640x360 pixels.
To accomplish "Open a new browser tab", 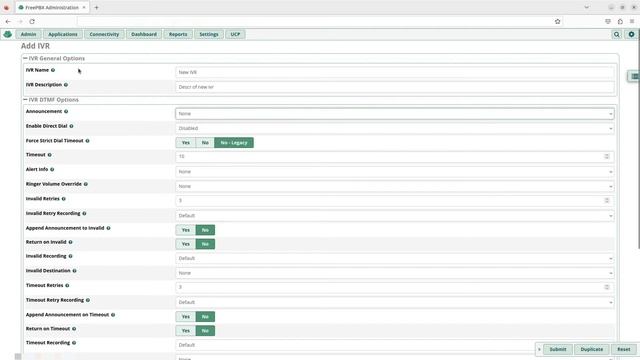I will tap(96, 7).
